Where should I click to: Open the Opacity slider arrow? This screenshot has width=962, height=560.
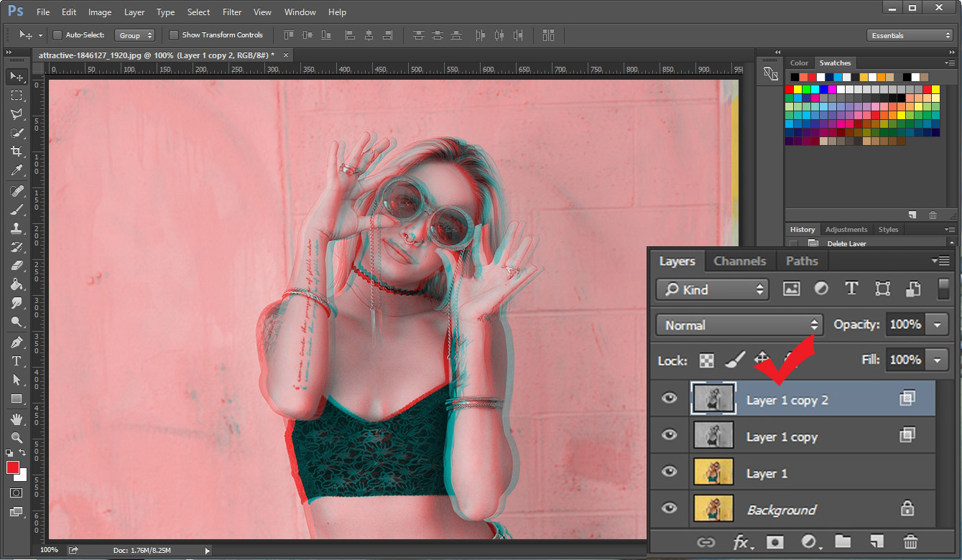click(937, 325)
